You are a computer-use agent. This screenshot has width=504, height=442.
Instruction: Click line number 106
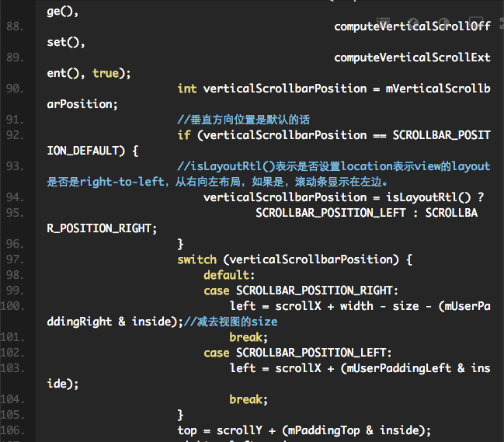point(12,430)
